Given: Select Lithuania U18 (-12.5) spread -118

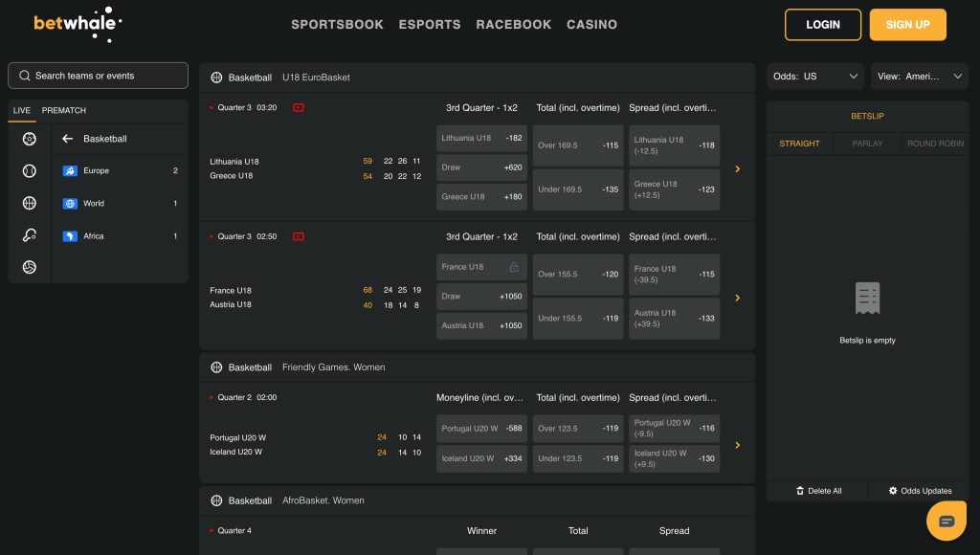Looking at the screenshot, I should [x=674, y=145].
